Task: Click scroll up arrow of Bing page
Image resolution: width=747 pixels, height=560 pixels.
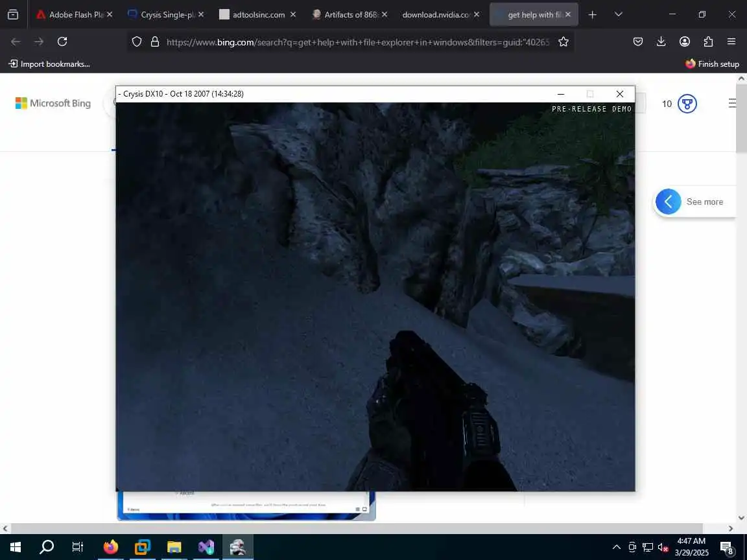Action: (741, 78)
